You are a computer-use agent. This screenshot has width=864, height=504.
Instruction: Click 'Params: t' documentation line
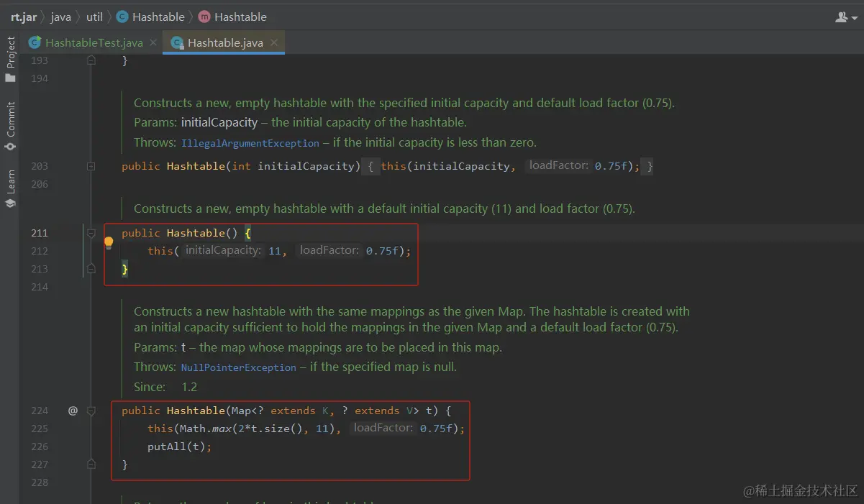click(318, 347)
